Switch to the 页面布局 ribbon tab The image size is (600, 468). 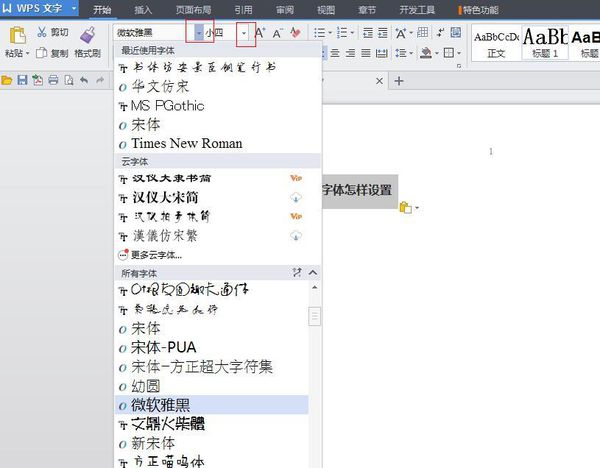[x=193, y=10]
